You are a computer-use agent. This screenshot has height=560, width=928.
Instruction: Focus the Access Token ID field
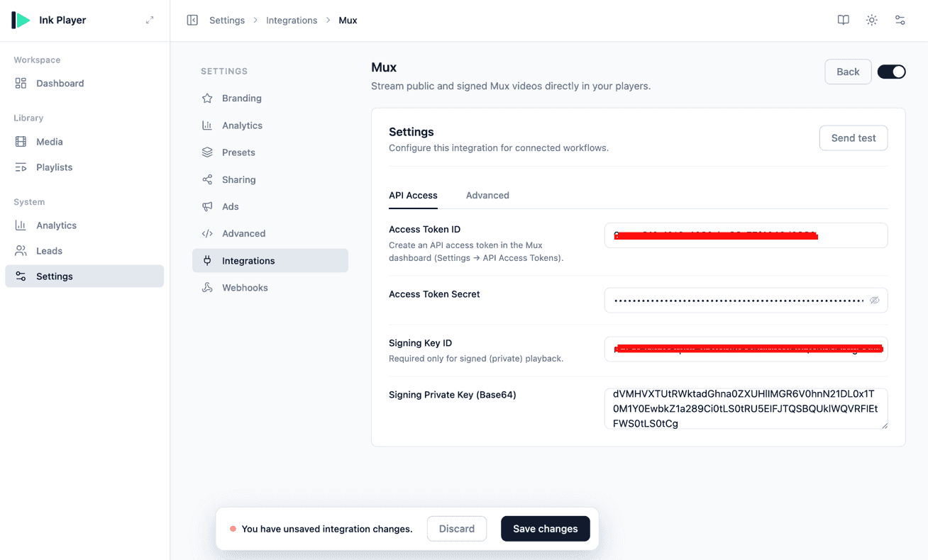tap(746, 235)
